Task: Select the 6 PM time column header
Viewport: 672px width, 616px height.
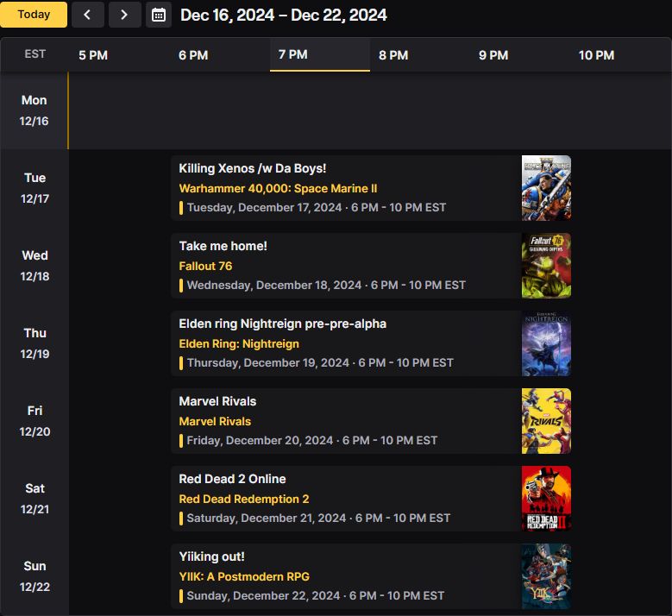Action: 193,55
